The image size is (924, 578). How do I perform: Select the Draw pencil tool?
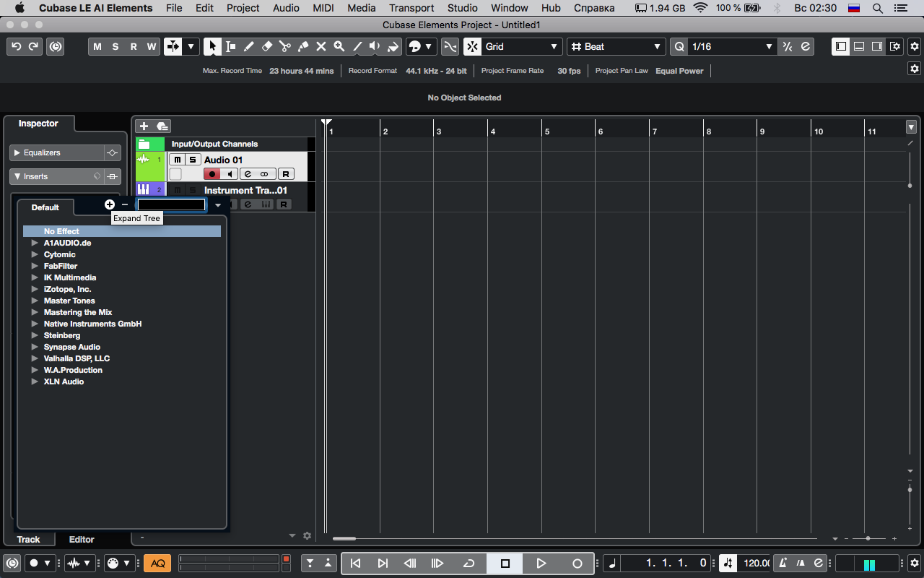[x=248, y=46]
